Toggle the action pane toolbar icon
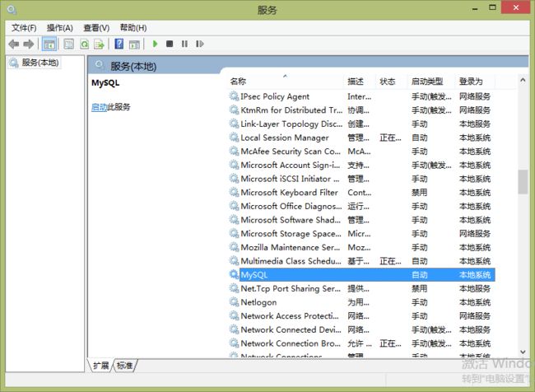The image size is (535, 392). [x=134, y=44]
